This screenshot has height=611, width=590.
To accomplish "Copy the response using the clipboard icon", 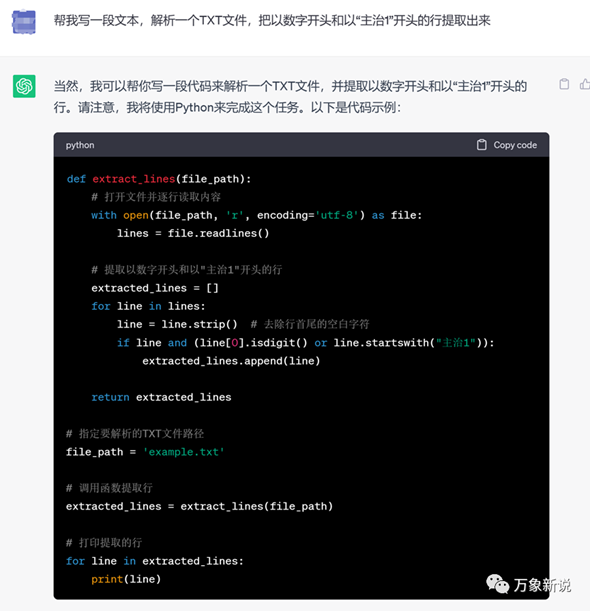I will click(x=564, y=84).
